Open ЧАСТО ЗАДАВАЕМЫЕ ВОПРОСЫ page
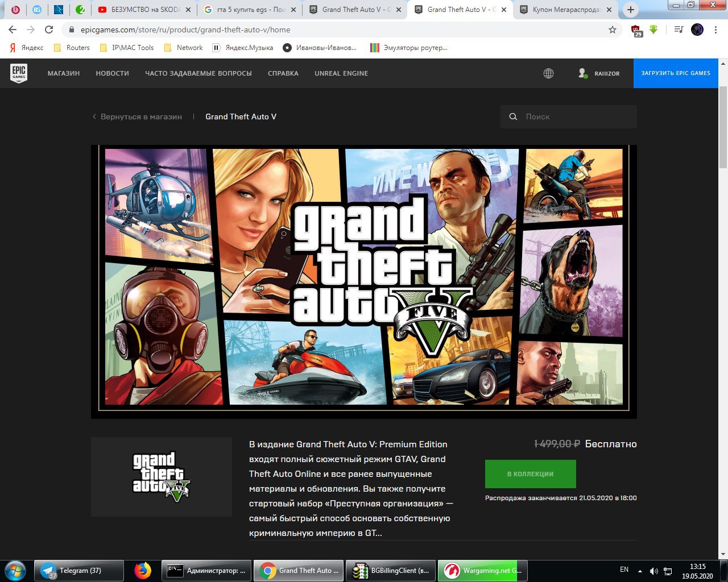The width and height of the screenshot is (728, 582). pyautogui.click(x=198, y=73)
